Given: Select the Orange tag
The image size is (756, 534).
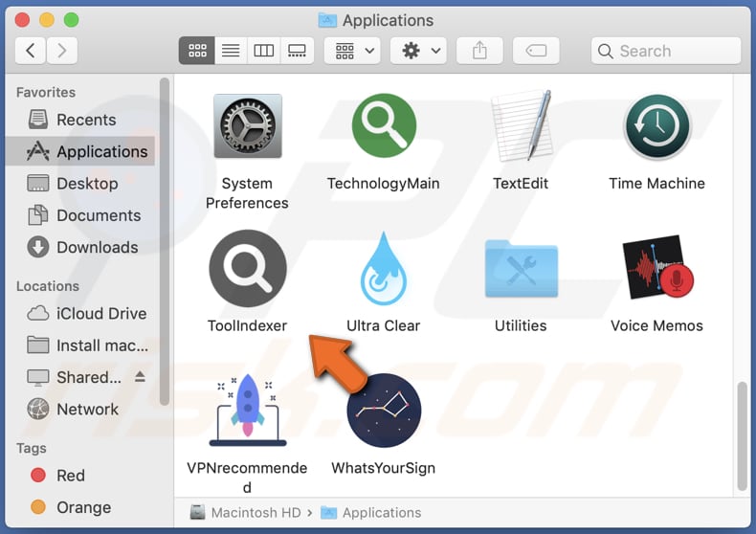Looking at the screenshot, I should [x=80, y=507].
